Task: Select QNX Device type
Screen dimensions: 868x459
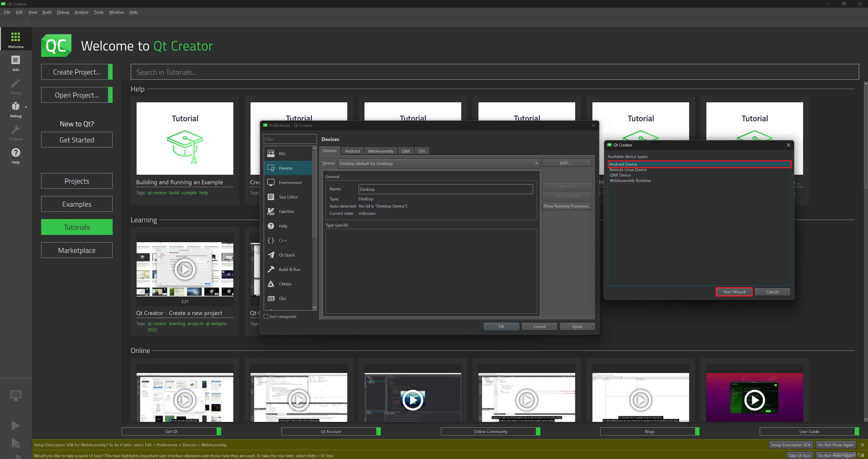Action: 699,175
